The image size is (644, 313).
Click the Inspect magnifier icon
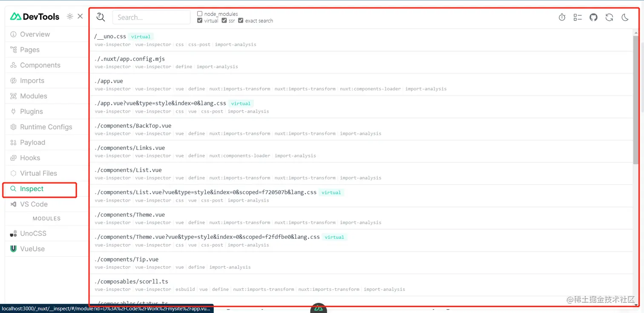point(14,188)
